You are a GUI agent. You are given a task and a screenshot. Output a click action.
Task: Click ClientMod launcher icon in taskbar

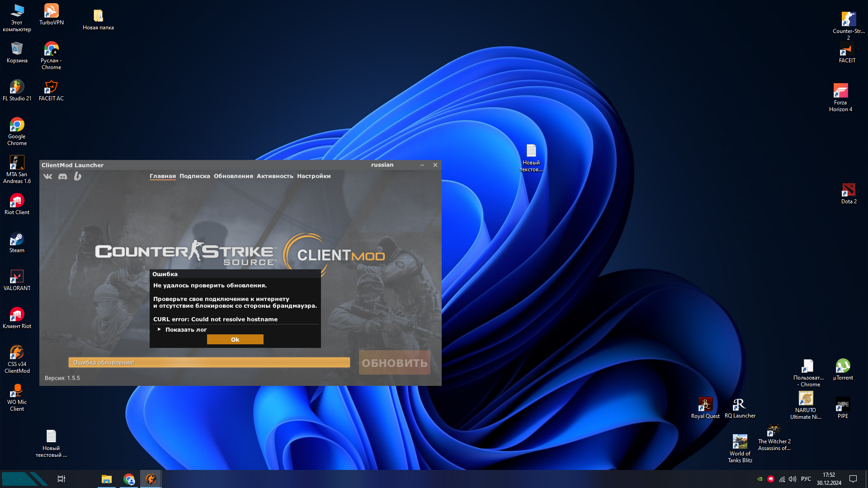(151, 479)
